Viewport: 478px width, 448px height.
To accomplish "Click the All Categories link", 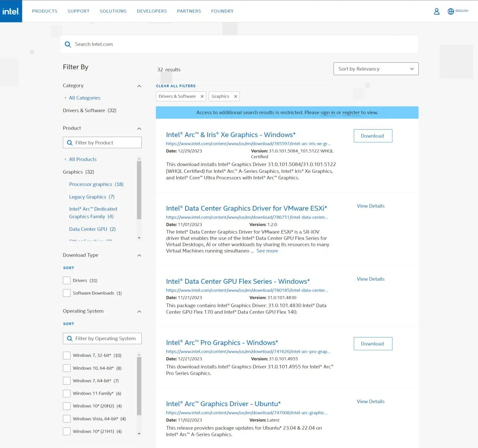I will point(85,98).
